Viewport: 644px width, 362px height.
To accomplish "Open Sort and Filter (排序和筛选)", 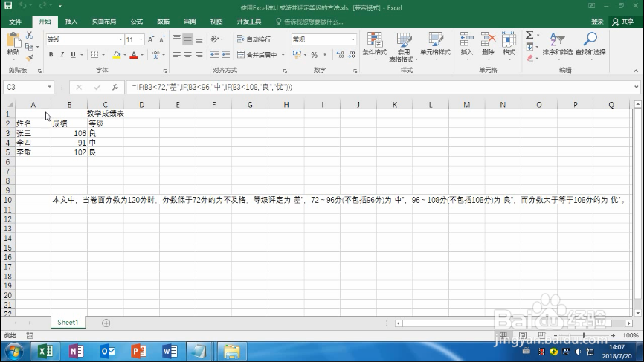I will pos(557,45).
